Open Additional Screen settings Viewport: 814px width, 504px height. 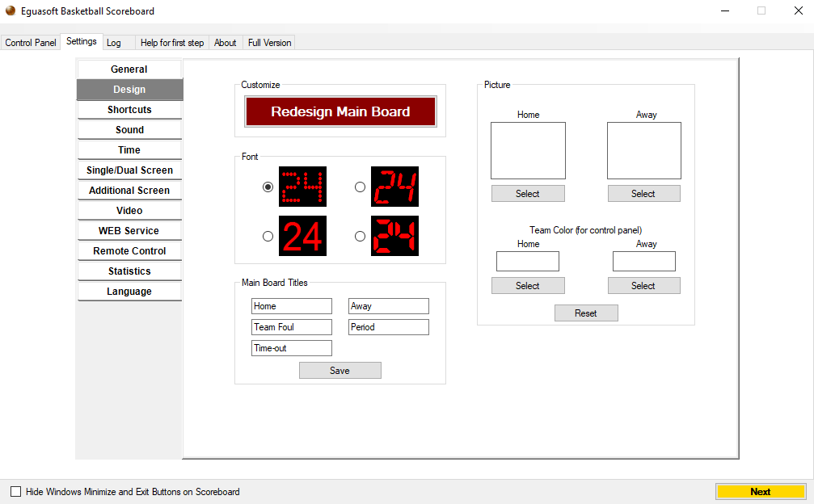129,191
